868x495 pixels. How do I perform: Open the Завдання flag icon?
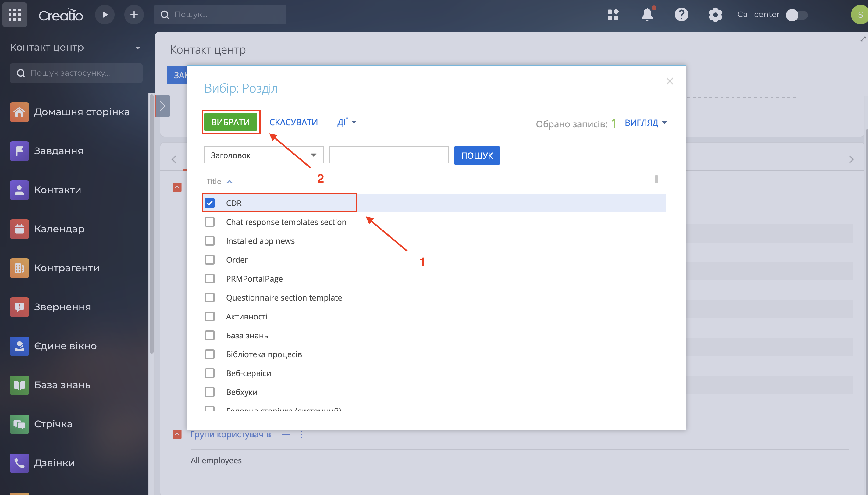(20, 151)
